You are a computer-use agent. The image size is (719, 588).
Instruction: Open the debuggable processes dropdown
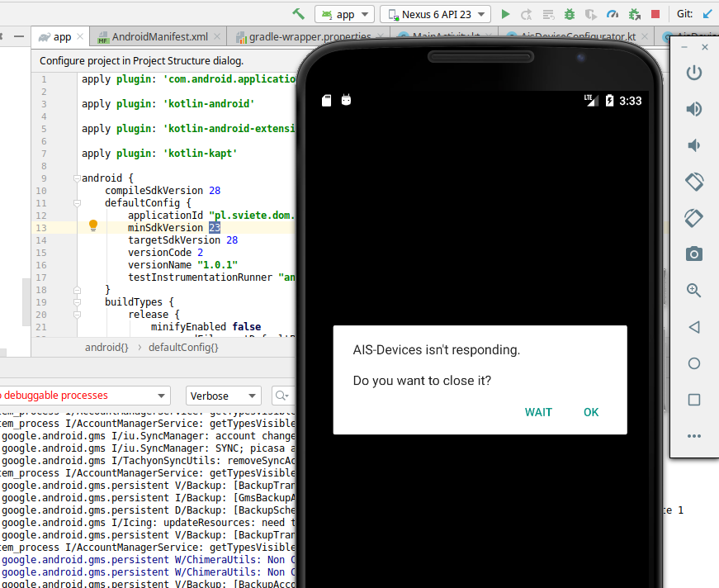point(84,396)
